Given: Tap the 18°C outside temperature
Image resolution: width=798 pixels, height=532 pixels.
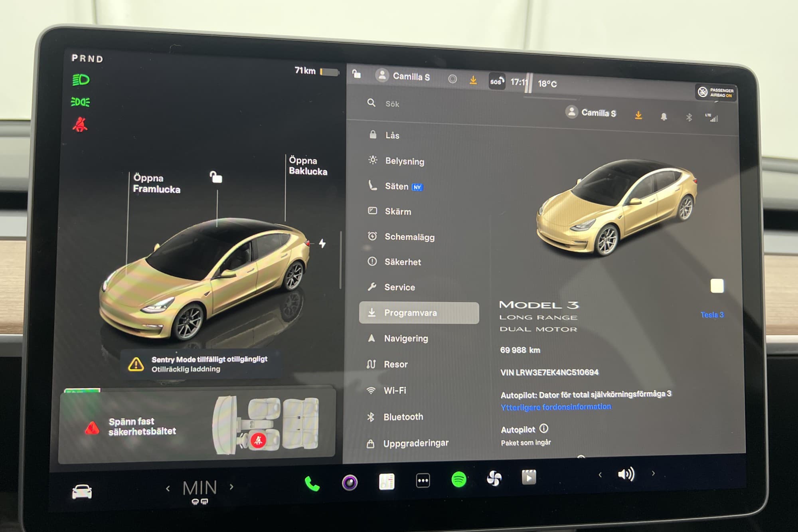Looking at the screenshot, I should [x=547, y=84].
